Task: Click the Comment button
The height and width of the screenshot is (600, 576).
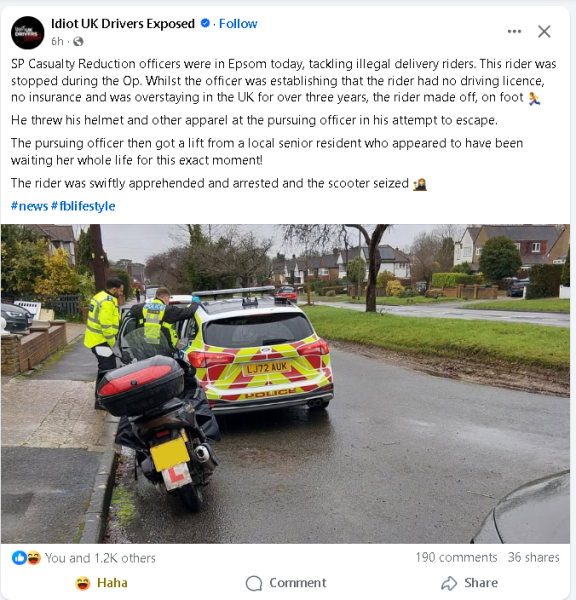Action: coord(286,583)
